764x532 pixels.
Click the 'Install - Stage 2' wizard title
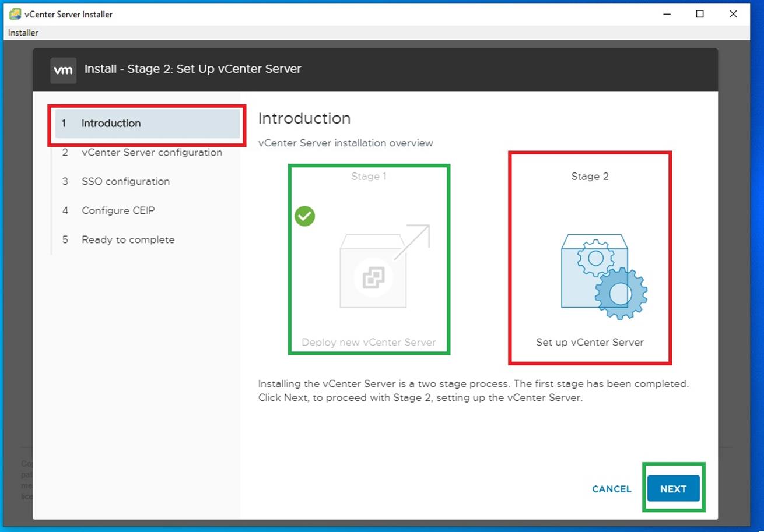point(193,69)
